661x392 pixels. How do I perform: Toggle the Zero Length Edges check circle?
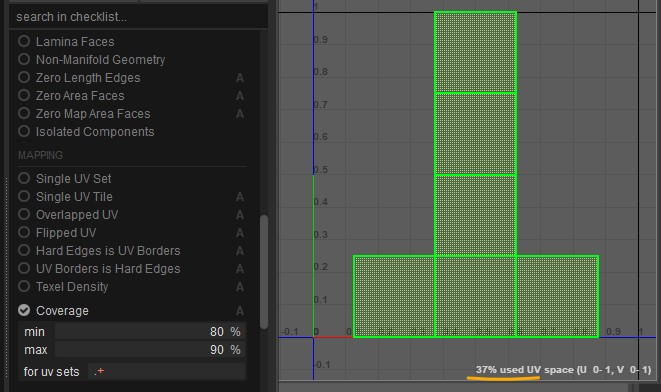[24, 78]
